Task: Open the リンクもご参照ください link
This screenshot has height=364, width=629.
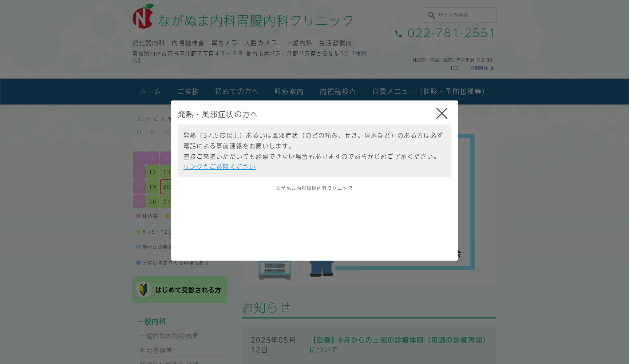Action: pyautogui.click(x=219, y=166)
